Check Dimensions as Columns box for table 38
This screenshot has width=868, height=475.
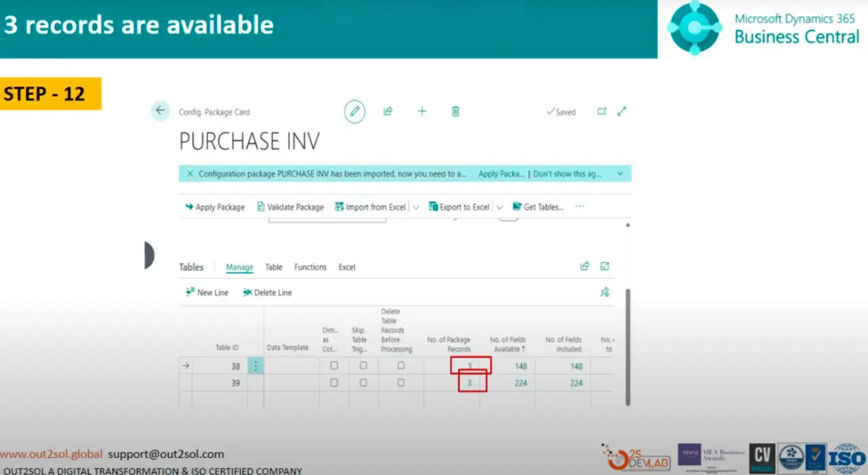(x=334, y=365)
